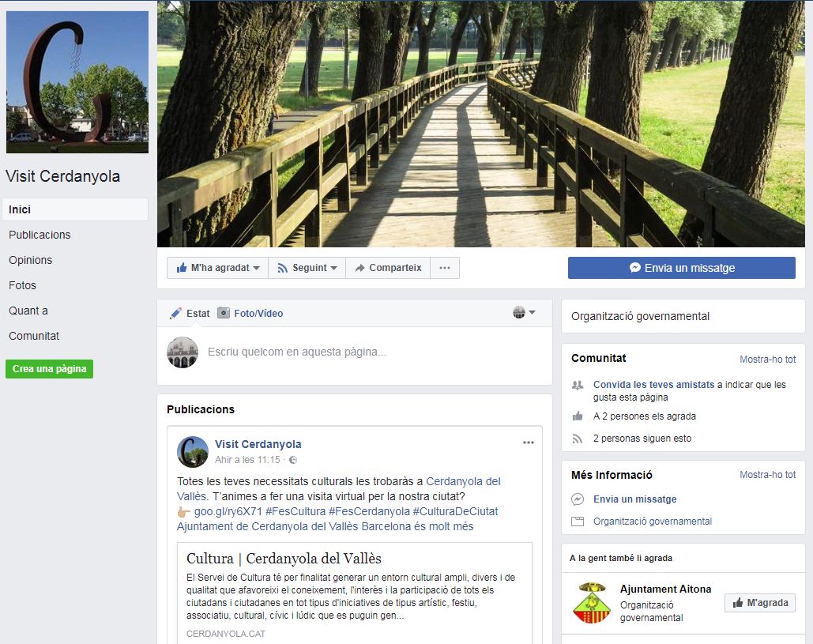Open the Visit Cerdanyola post author link
The image size is (813, 644).
pos(258,444)
